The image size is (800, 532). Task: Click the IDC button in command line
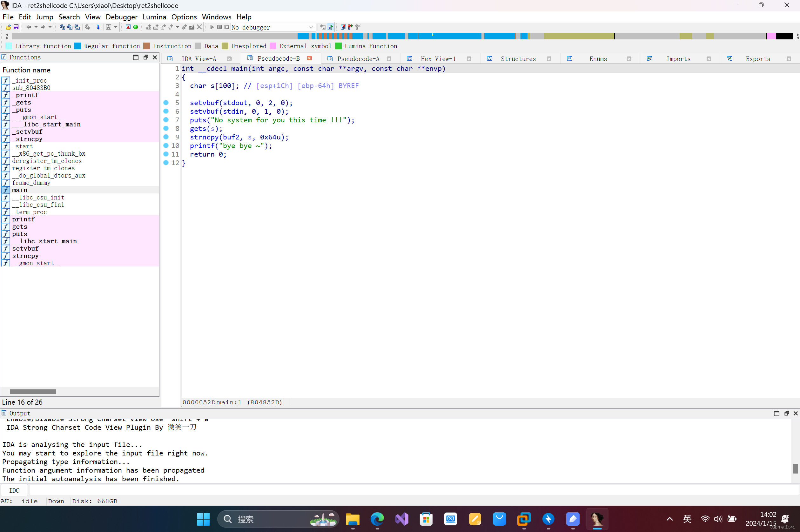coord(14,490)
